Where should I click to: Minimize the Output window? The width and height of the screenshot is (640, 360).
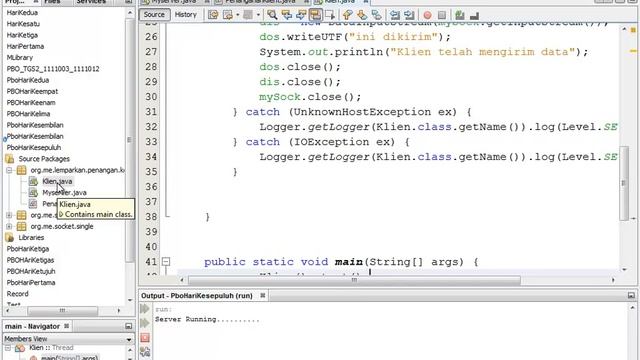tap(631, 295)
